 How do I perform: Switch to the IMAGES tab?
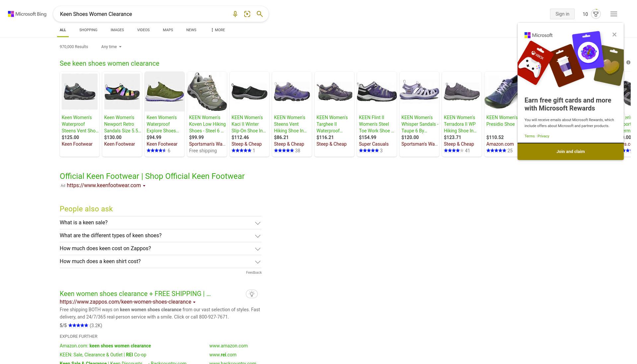pos(117,30)
